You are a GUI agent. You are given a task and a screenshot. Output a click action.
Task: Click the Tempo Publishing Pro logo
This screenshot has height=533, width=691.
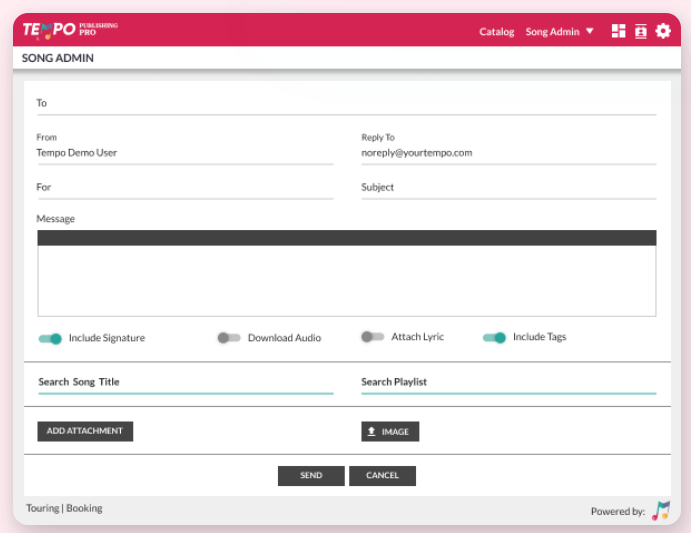point(70,30)
